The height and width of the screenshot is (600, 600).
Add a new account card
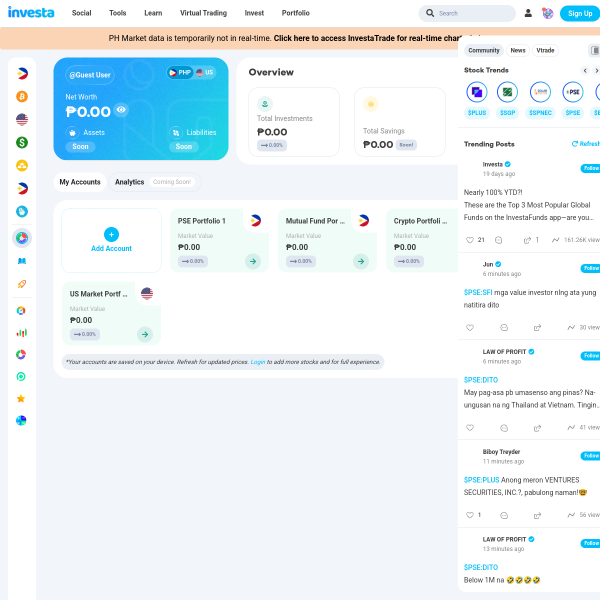[111, 240]
